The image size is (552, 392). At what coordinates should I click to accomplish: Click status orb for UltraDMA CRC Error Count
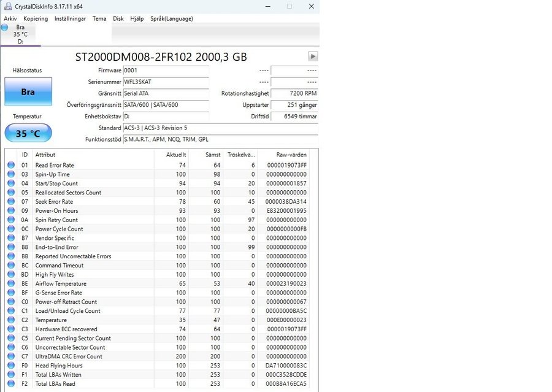tap(11, 356)
